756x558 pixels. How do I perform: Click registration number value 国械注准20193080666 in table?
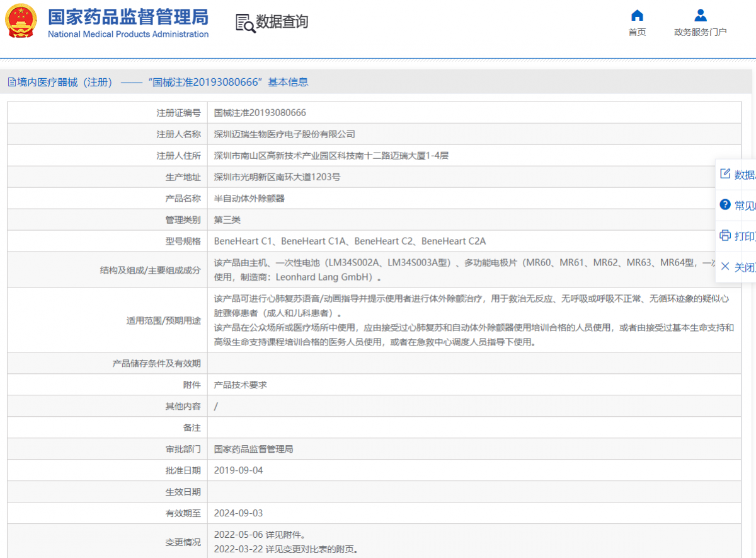pyautogui.click(x=260, y=113)
